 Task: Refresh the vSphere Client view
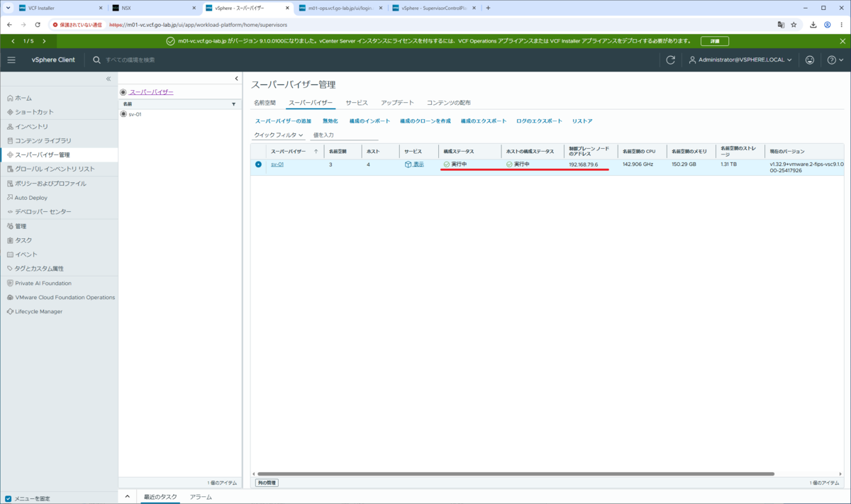coord(670,60)
